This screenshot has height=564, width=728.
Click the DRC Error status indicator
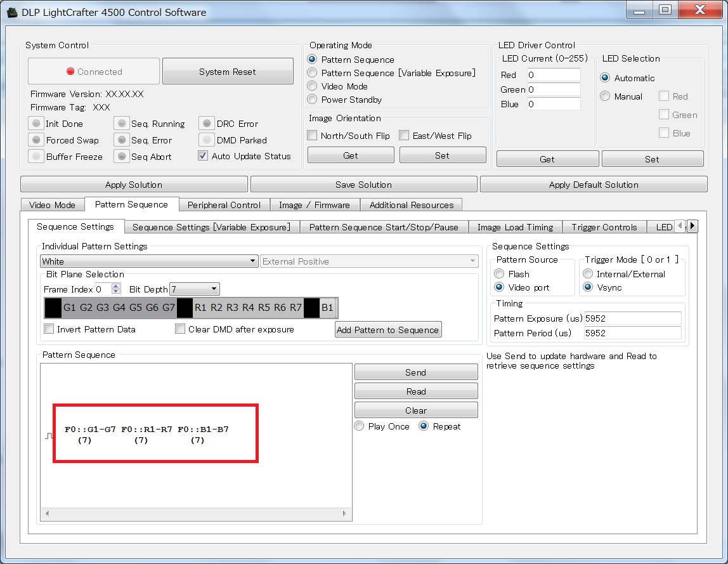point(207,124)
